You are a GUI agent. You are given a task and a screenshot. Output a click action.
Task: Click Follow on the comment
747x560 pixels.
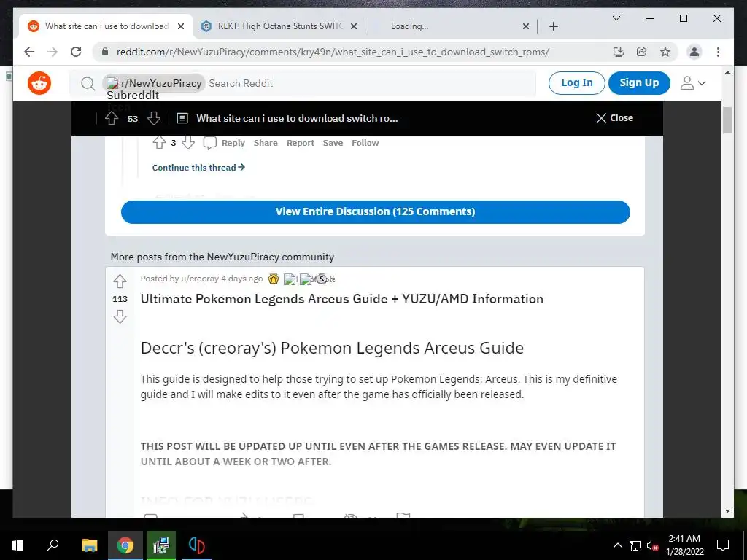pos(365,143)
